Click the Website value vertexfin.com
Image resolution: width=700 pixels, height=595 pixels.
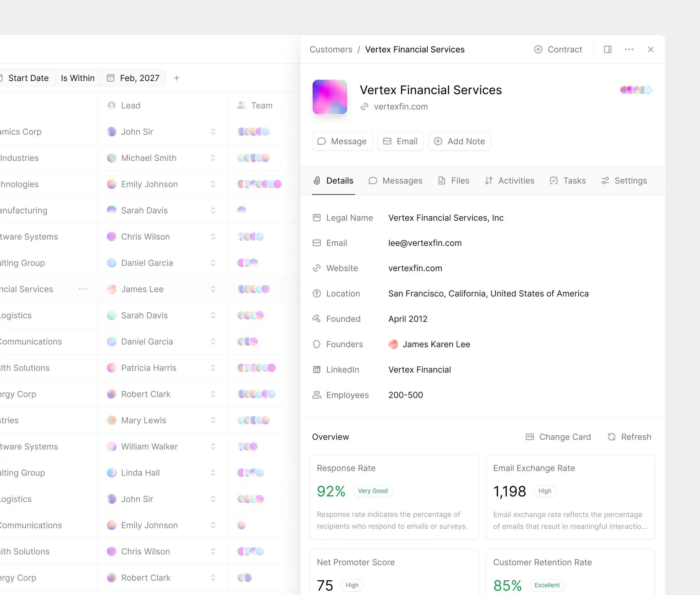point(415,268)
